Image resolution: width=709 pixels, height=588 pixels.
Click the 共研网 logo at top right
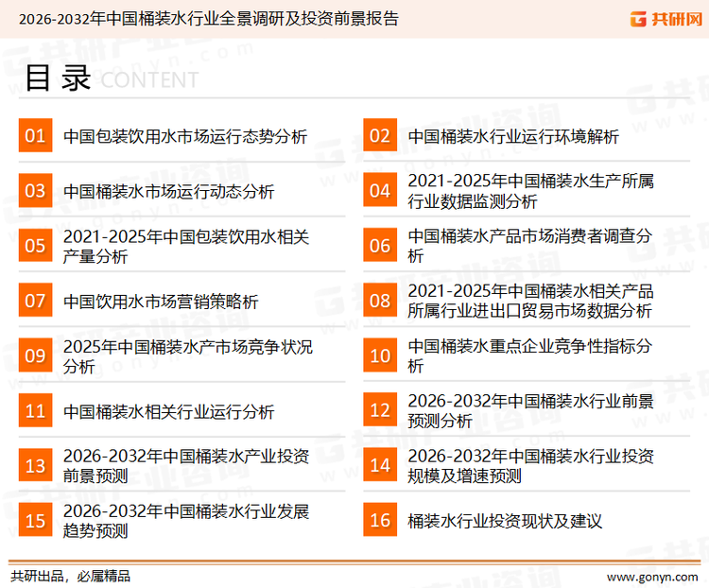click(x=666, y=19)
